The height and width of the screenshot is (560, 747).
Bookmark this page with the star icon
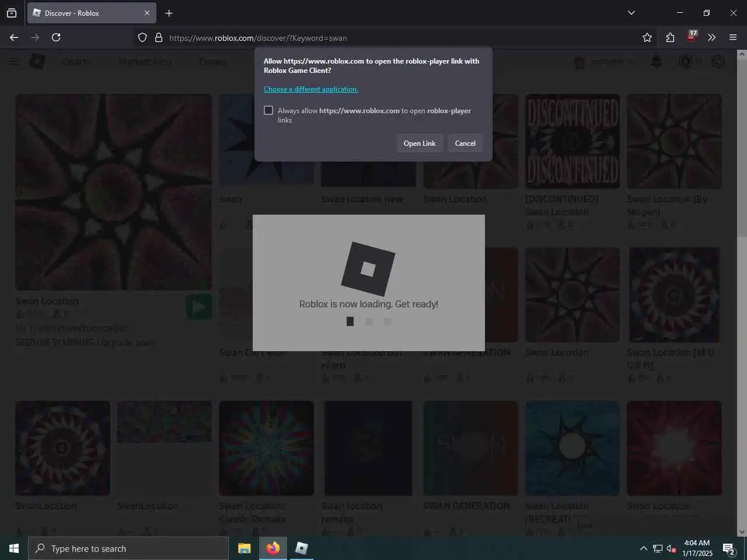tap(647, 37)
